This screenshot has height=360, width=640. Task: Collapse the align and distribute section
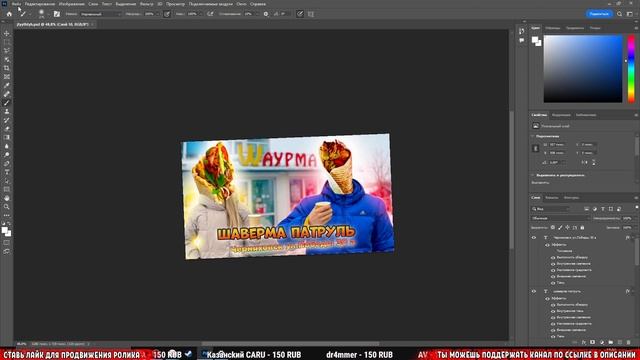(x=533, y=175)
